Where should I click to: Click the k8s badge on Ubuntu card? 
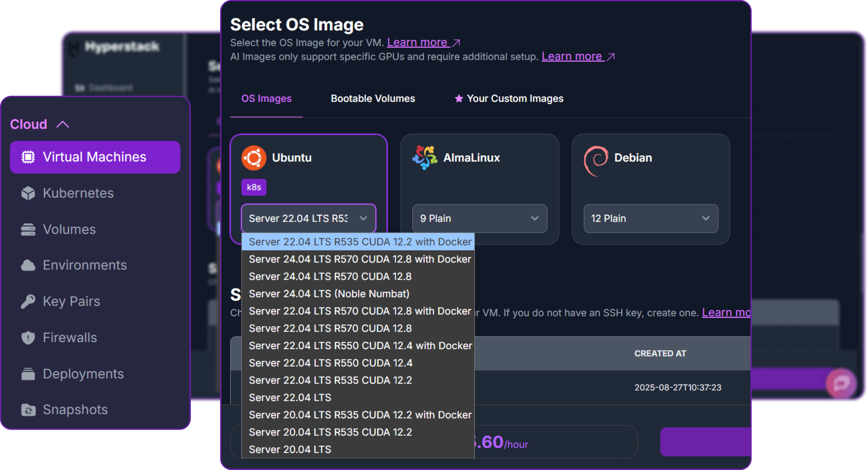(x=254, y=187)
